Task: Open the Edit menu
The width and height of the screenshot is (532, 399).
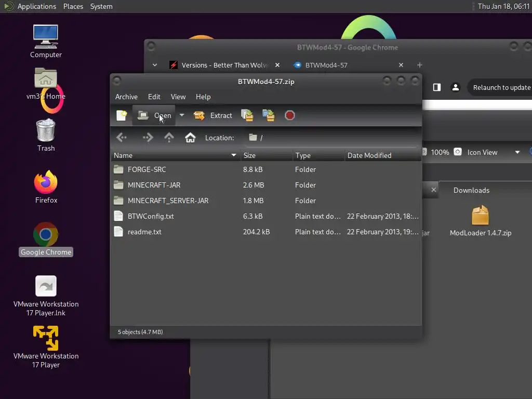Action: coord(154,97)
